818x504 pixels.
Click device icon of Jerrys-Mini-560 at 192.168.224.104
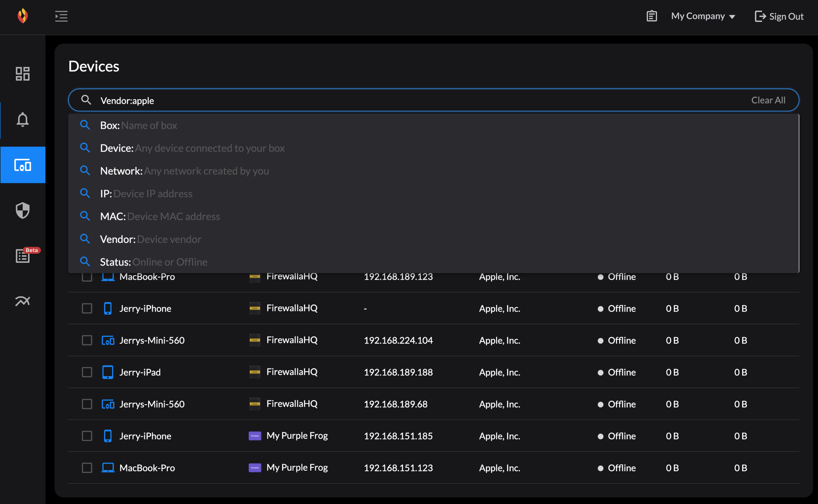pos(108,340)
